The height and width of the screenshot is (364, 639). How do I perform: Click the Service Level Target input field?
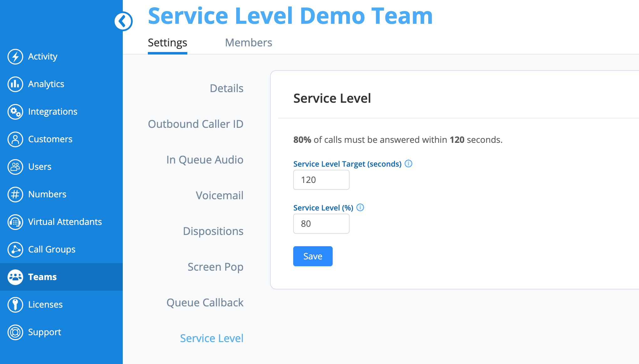321,179
